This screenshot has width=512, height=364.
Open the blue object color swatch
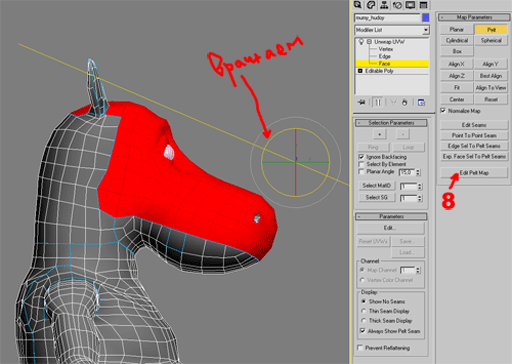426,18
